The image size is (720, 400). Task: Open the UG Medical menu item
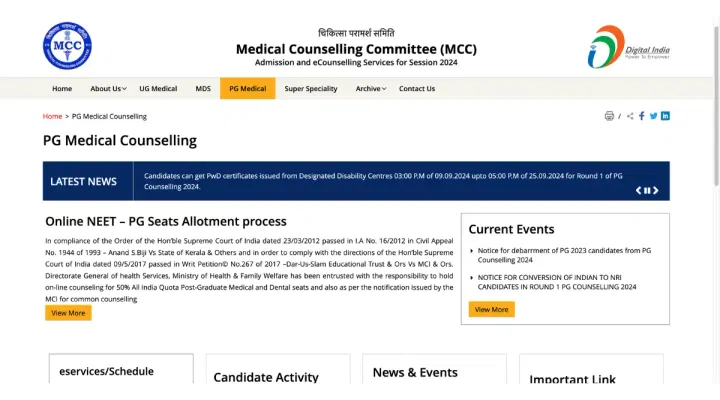158,88
